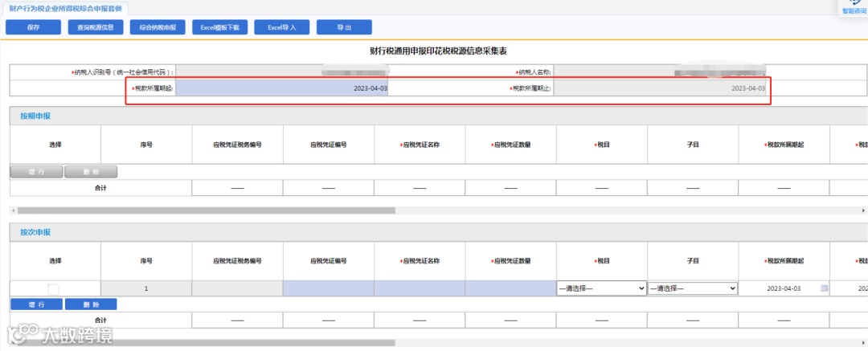Click the Excel导入 button

(x=282, y=27)
